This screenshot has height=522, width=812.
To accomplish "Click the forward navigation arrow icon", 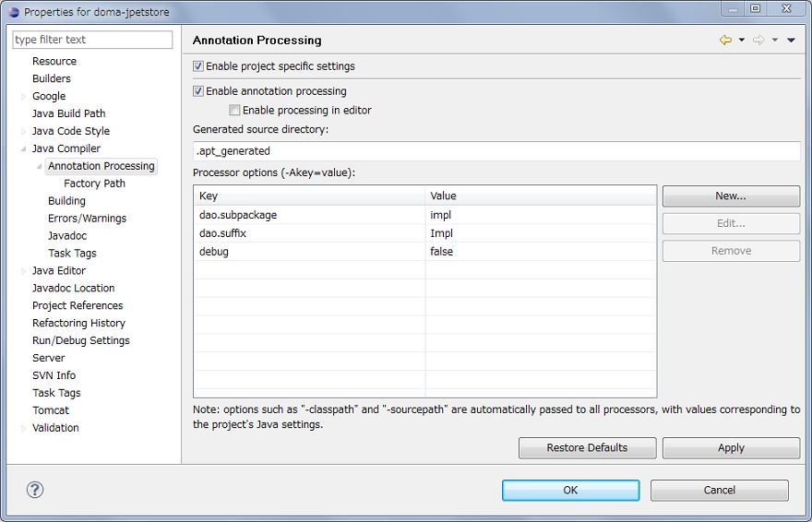I will click(x=758, y=40).
